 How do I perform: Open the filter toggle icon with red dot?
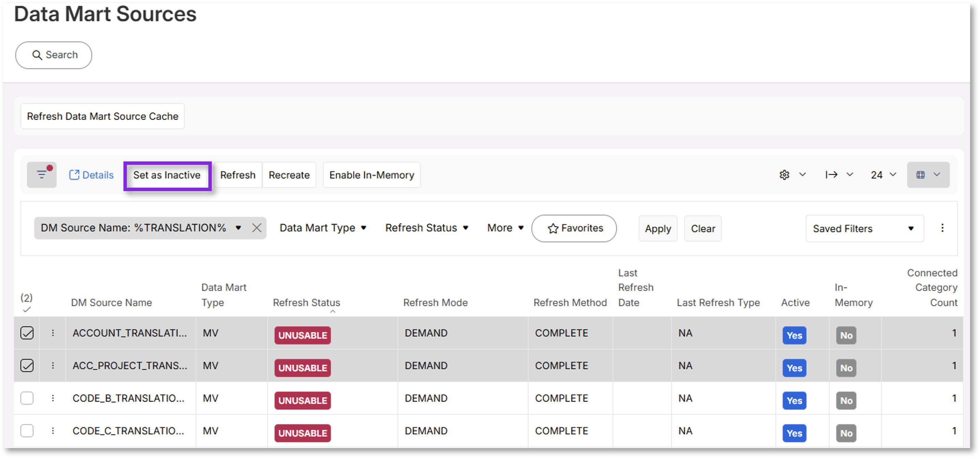pos(42,175)
